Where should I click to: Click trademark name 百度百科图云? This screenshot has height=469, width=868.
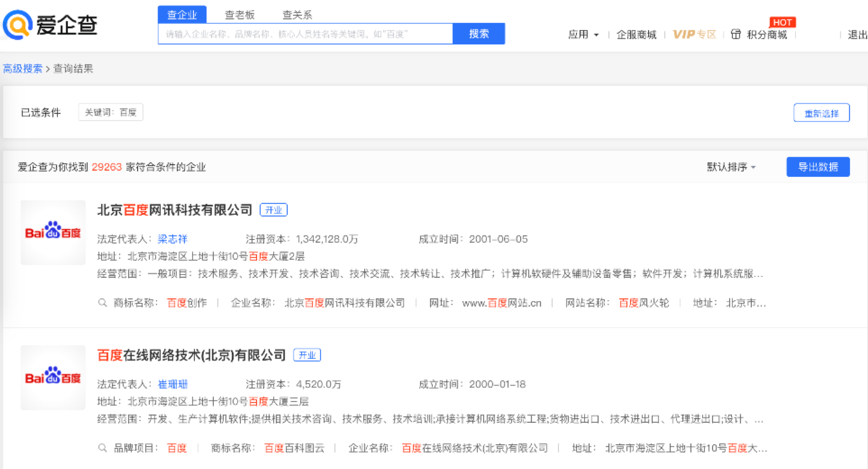click(294, 448)
